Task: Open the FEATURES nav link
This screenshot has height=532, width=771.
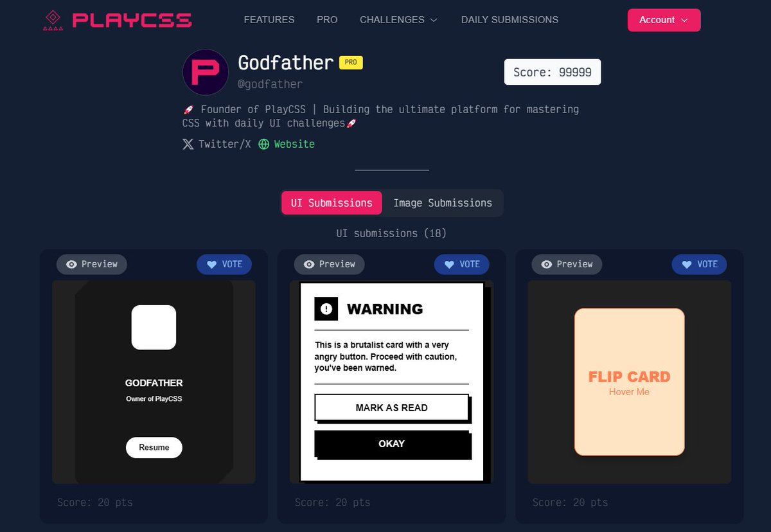Action: 269,20
